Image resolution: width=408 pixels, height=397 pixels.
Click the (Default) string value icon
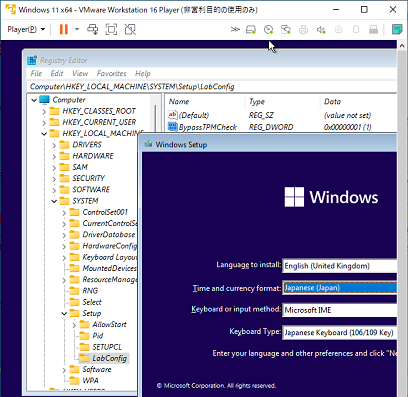tap(173, 115)
